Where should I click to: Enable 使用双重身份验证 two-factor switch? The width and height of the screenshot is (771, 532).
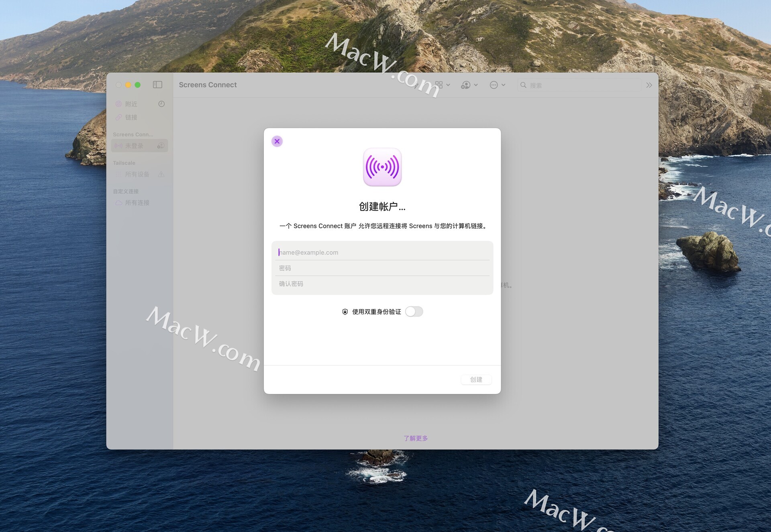tap(414, 312)
